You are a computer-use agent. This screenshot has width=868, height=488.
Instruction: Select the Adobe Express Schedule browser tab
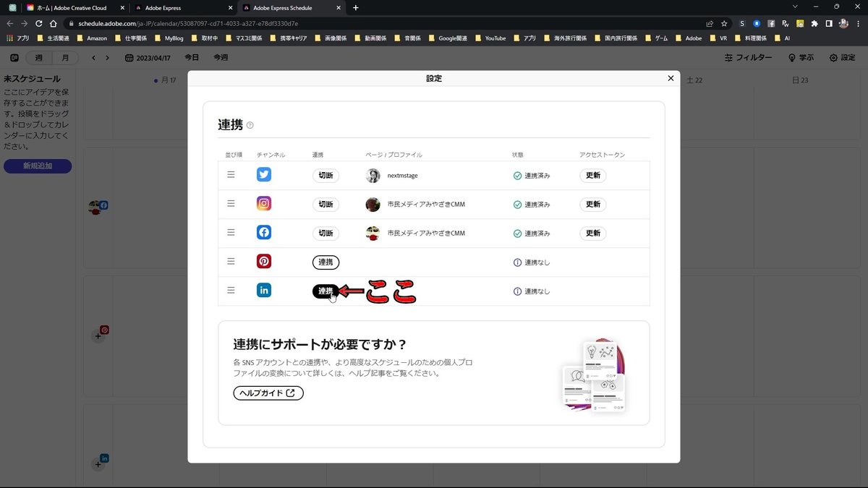pyautogui.click(x=291, y=7)
